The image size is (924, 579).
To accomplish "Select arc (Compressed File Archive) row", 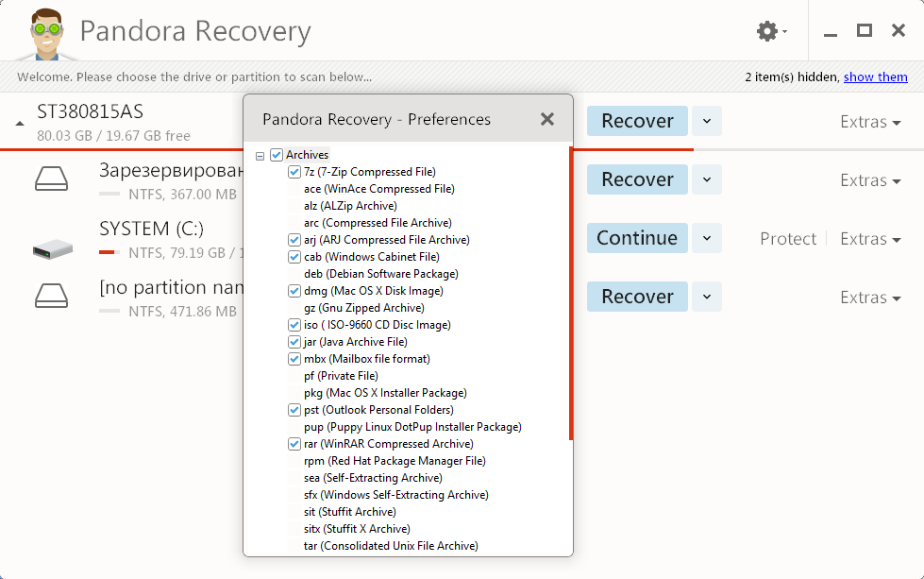I will [x=378, y=223].
